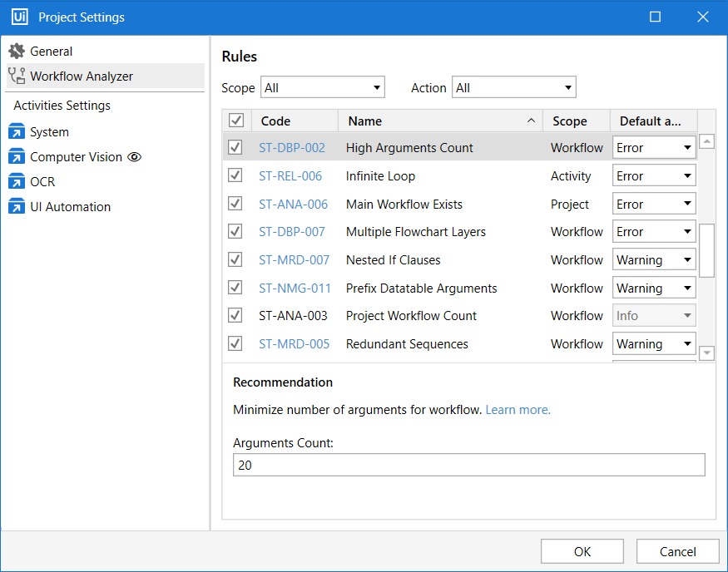Change Nested If Clauses action dropdown
Image resolution: width=728 pixels, height=572 pixels.
click(x=654, y=260)
